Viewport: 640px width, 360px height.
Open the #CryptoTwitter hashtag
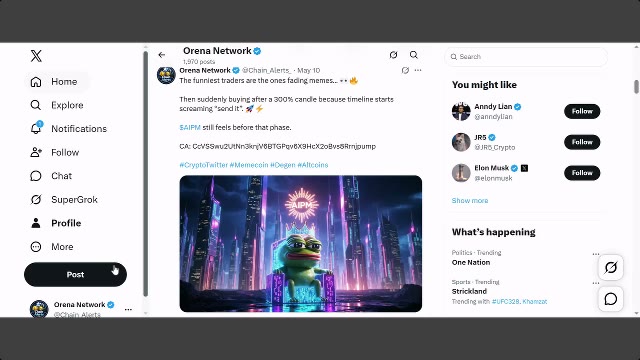(x=204, y=165)
